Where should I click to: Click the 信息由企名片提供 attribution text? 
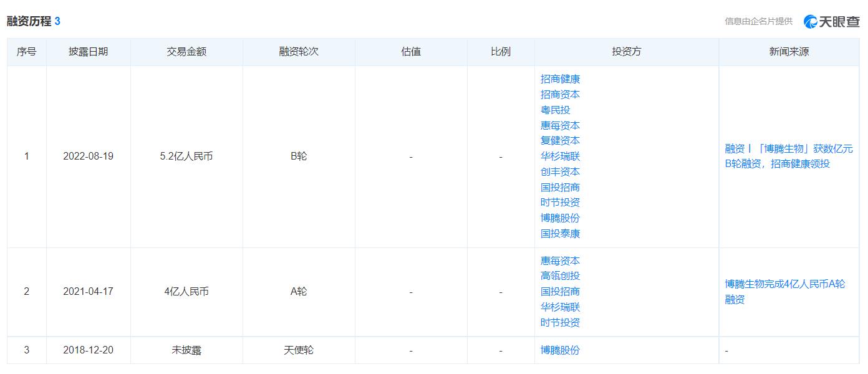tap(758, 21)
